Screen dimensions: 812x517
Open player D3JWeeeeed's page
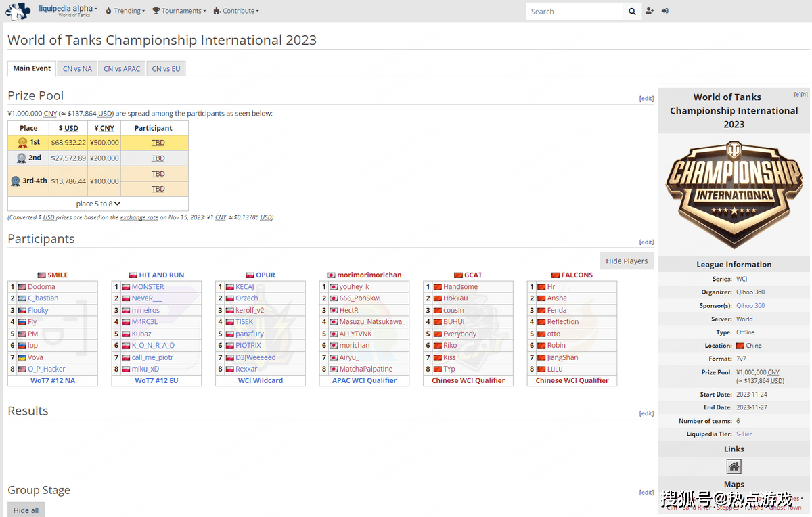click(256, 357)
